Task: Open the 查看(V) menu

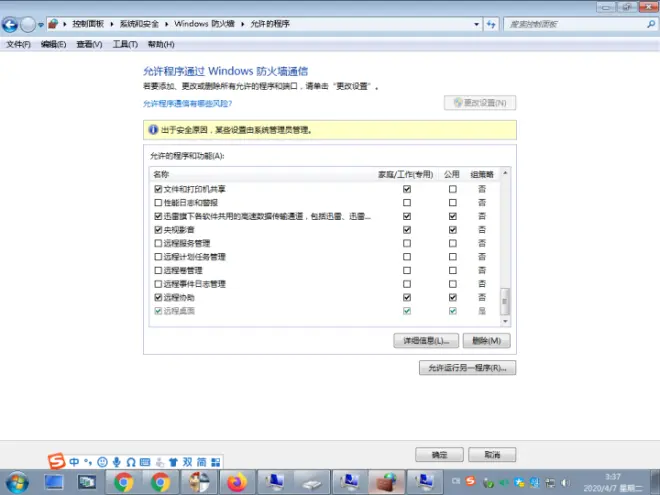Action: click(89, 44)
